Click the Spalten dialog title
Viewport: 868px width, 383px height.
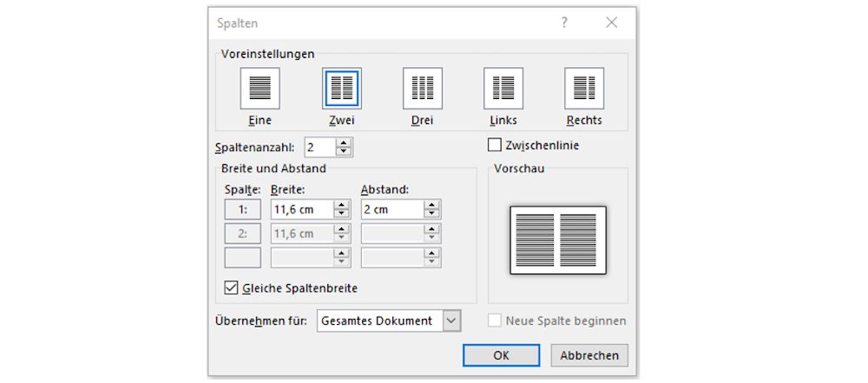(237, 23)
